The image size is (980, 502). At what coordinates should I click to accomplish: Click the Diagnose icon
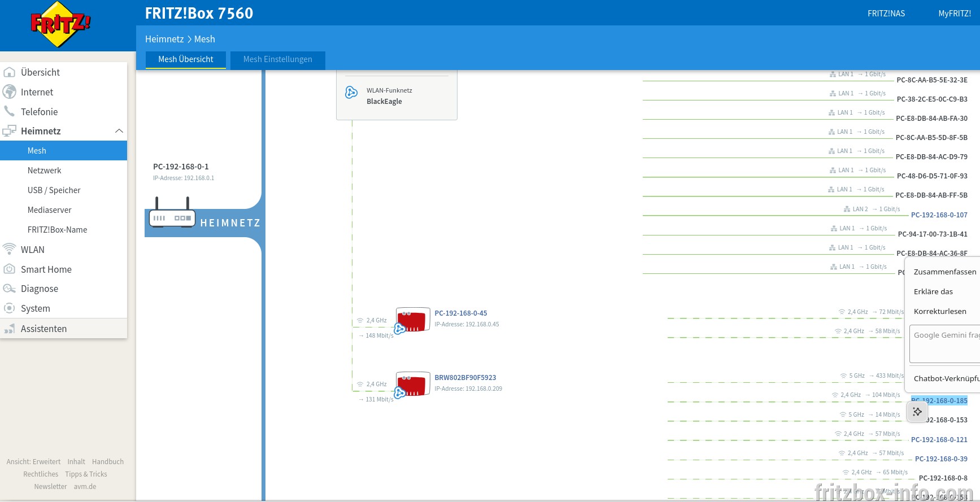pos(9,289)
